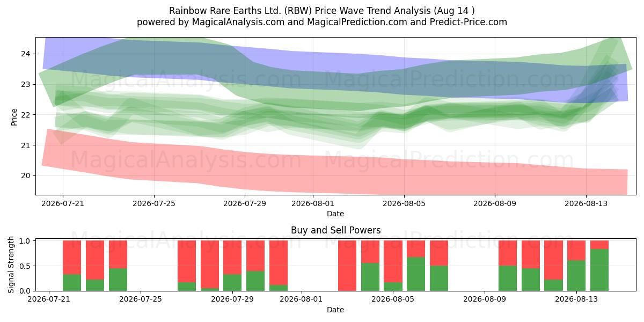Screen dimensions: 644x322
Task: Click 2026-08-09 under the price wave chart
Action: [x=495, y=204]
